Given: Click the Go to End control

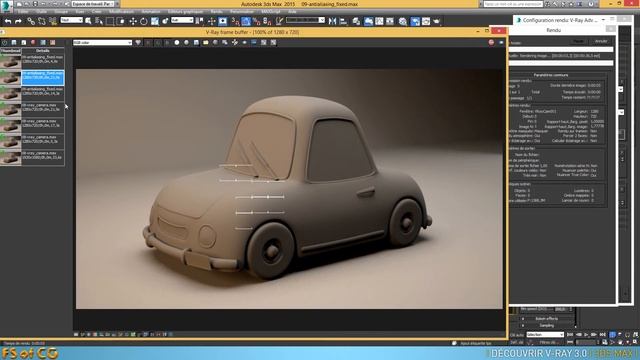Looking at the screenshot, I should (602, 335).
